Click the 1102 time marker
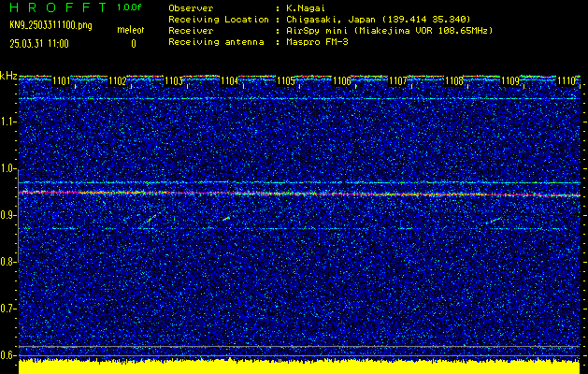The height and width of the screenshot is (374, 588). [117, 80]
